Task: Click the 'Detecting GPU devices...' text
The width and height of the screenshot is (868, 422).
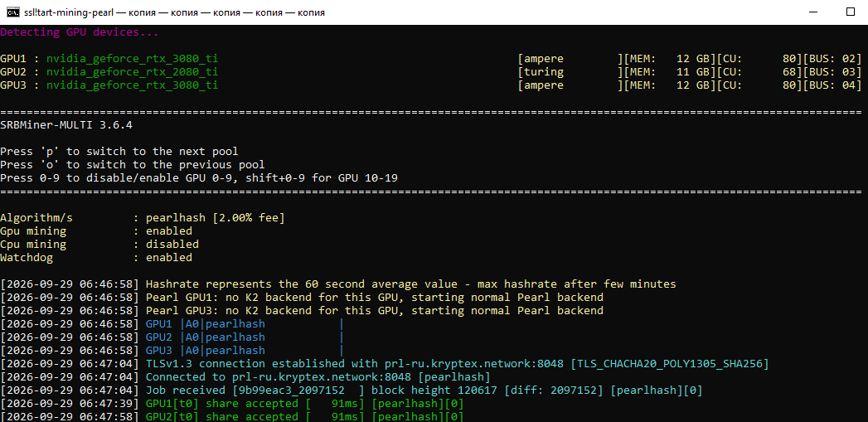Action: (x=79, y=32)
